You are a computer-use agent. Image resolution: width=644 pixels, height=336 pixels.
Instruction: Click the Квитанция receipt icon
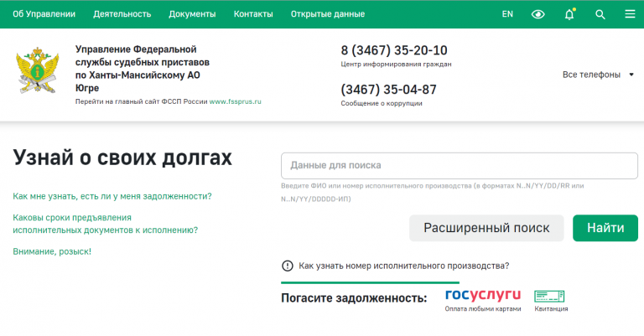click(x=550, y=296)
